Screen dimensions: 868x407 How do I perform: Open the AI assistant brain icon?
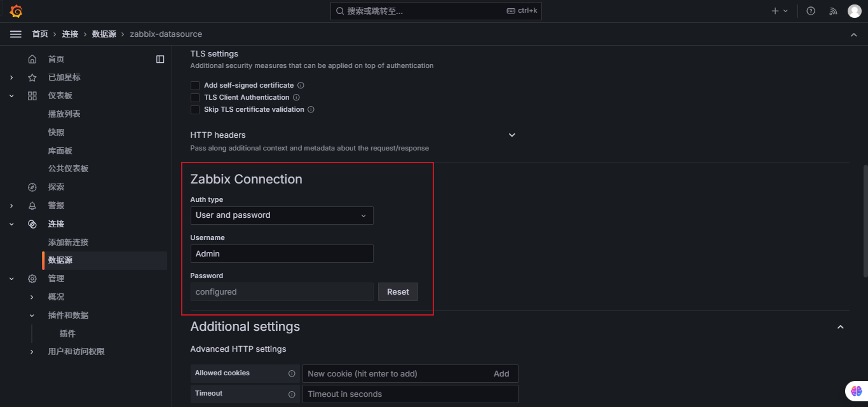856,392
